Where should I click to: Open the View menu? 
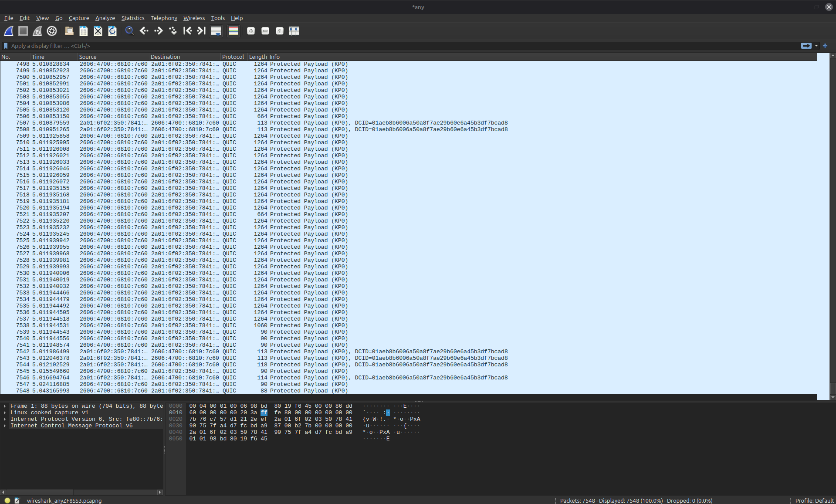(x=42, y=18)
